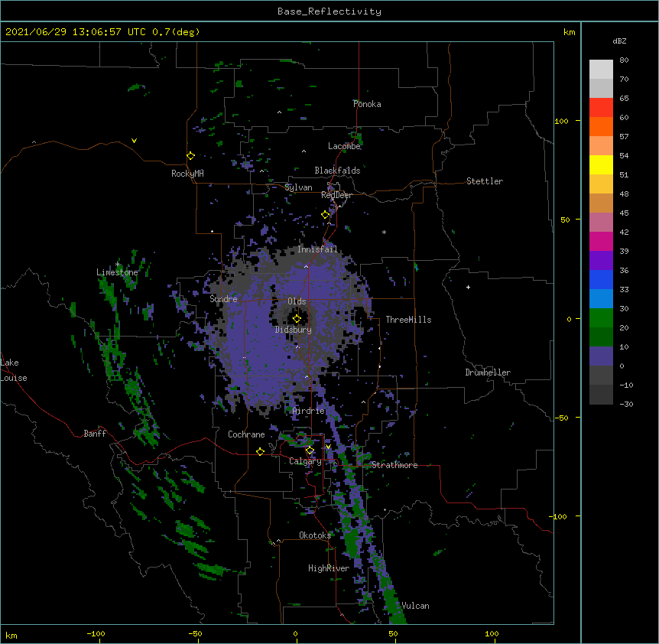The image size is (659, 644).
Task: Click the Limestone label
Action: pyautogui.click(x=117, y=272)
